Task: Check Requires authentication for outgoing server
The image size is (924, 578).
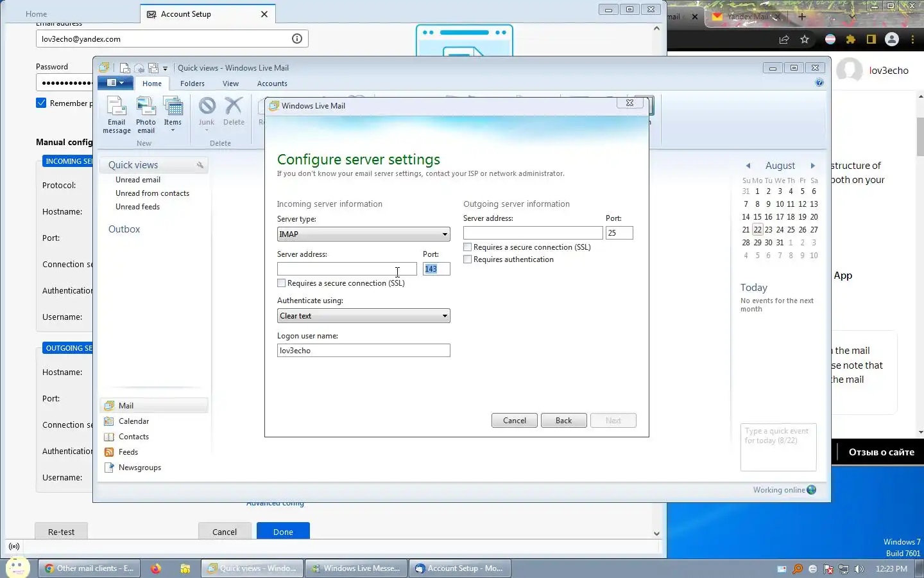Action: click(x=467, y=259)
